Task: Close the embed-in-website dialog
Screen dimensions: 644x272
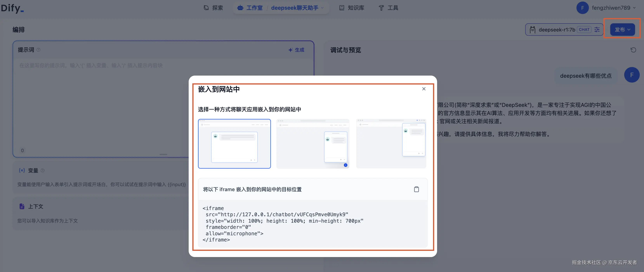Action: click(424, 89)
